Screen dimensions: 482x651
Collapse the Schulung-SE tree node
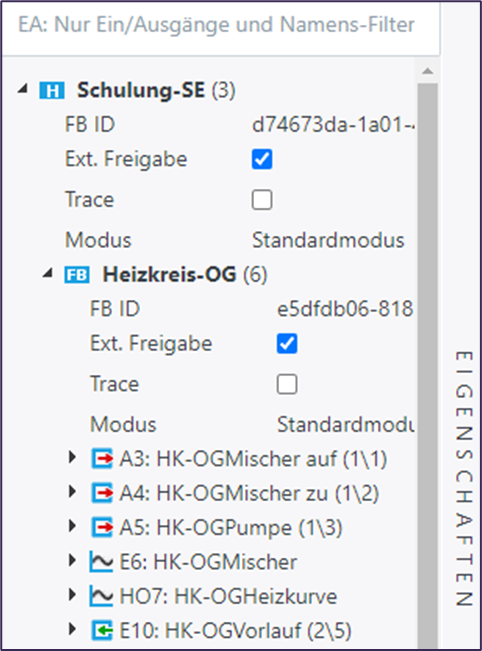pos(23,88)
